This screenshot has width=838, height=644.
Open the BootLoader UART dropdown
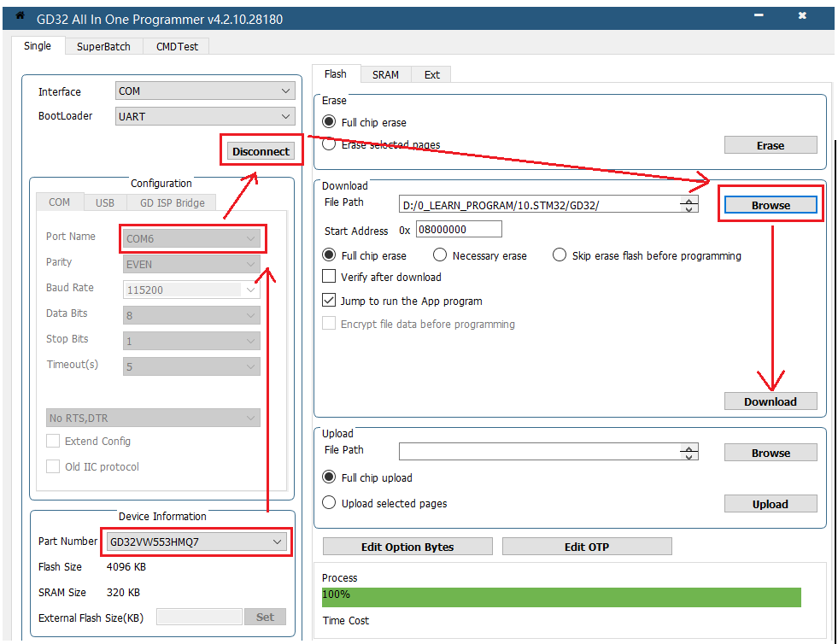205,116
